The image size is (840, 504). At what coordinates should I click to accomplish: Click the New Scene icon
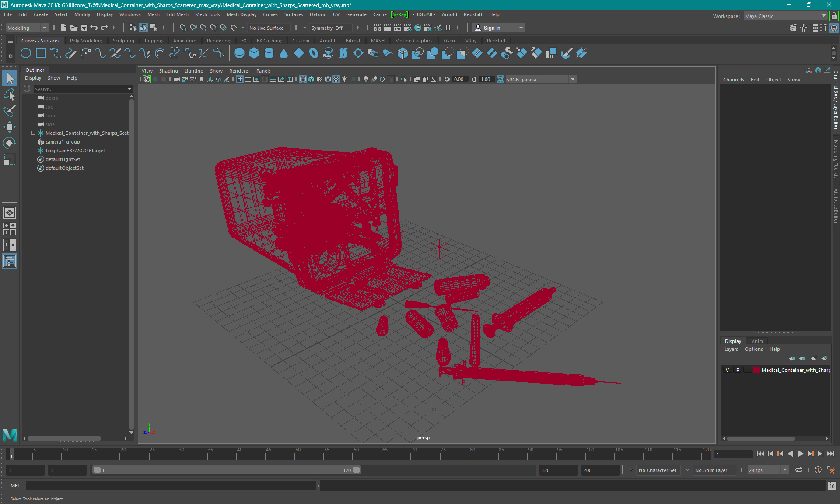pos(64,28)
